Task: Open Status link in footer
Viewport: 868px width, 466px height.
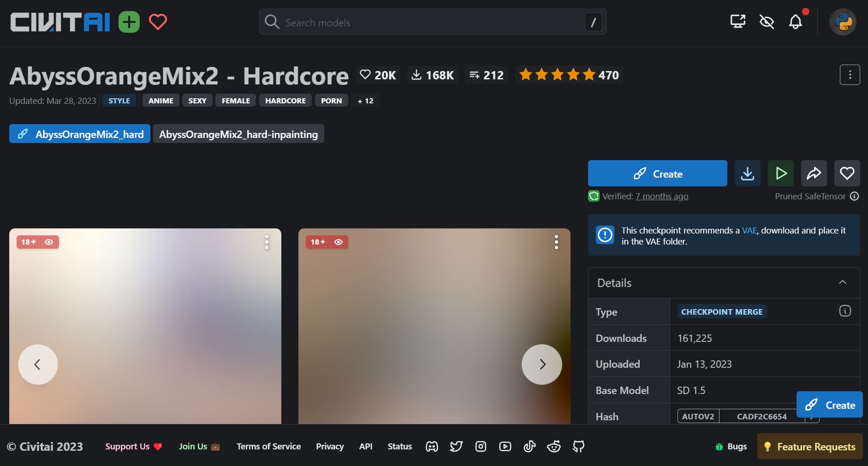Action: click(399, 446)
